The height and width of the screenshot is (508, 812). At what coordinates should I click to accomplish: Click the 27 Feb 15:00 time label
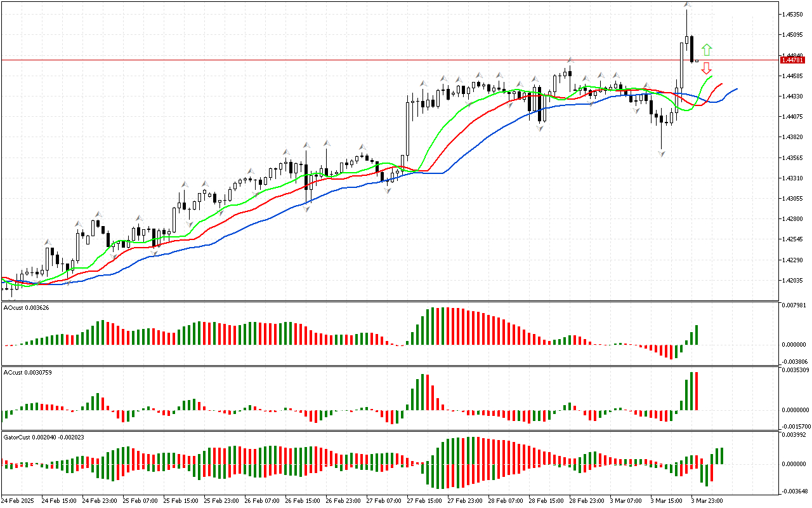[x=424, y=501]
